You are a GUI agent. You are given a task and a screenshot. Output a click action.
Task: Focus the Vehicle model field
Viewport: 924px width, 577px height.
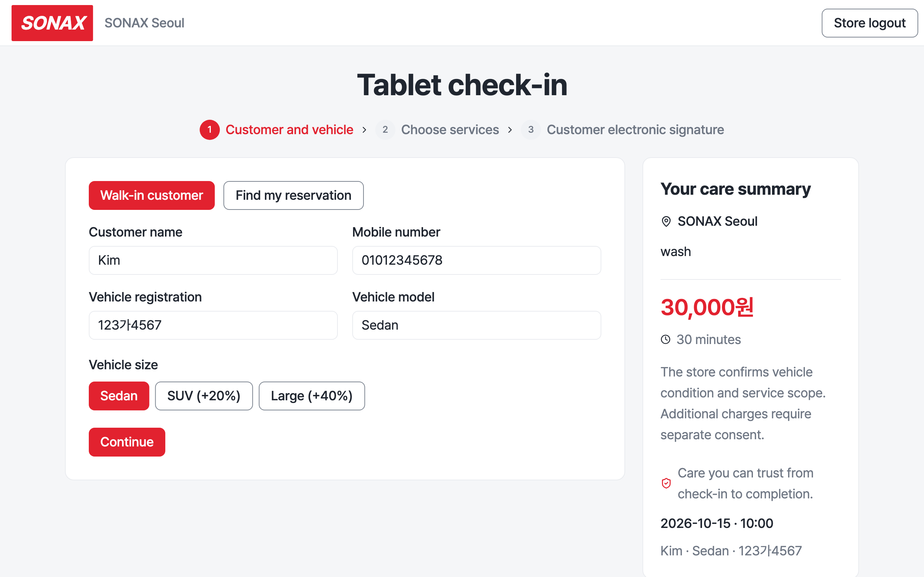[476, 325]
